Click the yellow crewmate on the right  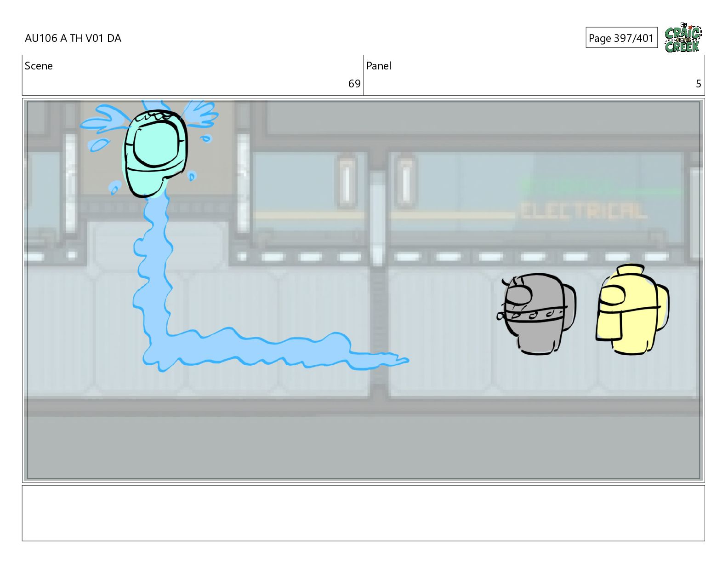pyautogui.click(x=632, y=309)
